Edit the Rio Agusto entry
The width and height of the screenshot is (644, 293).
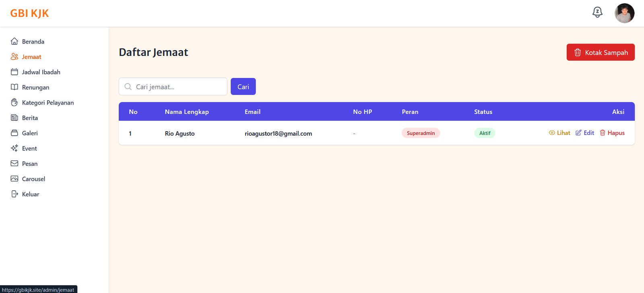point(585,133)
